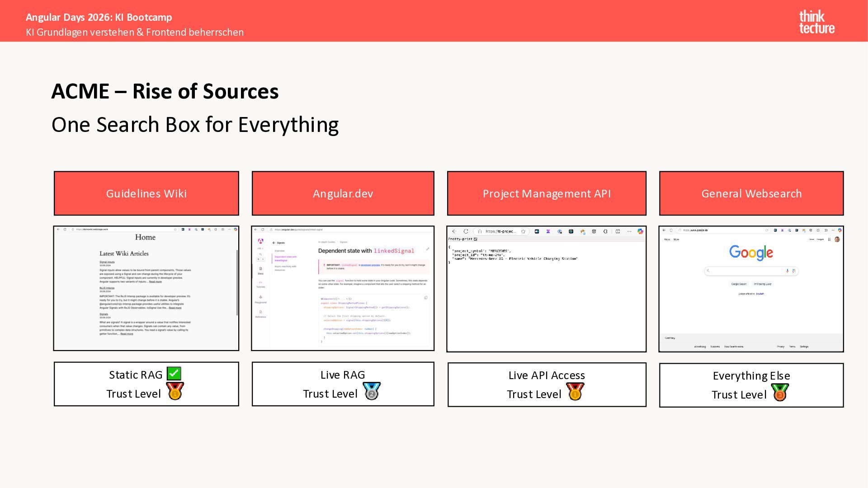
Task: Click the Signals back arrow in the angular.dev nav
Action: (274, 243)
